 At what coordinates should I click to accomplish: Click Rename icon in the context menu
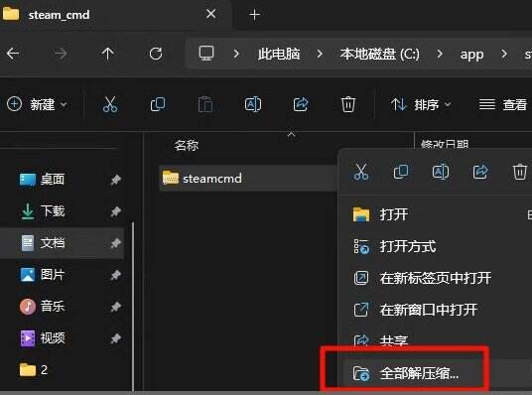tap(441, 172)
